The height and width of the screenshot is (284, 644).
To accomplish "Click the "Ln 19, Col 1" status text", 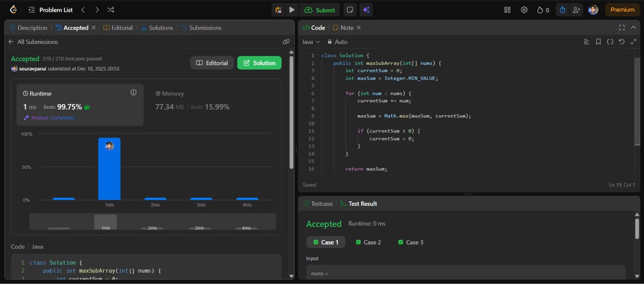I will 622,185.
